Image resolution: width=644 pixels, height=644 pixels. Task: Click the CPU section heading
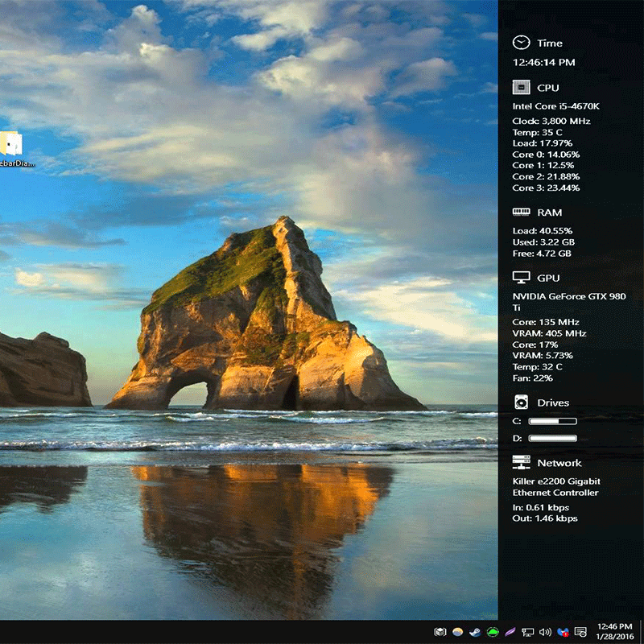click(x=548, y=88)
